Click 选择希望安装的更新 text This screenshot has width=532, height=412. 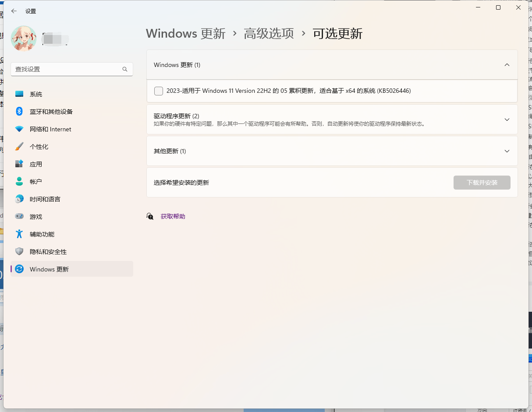[x=181, y=183]
